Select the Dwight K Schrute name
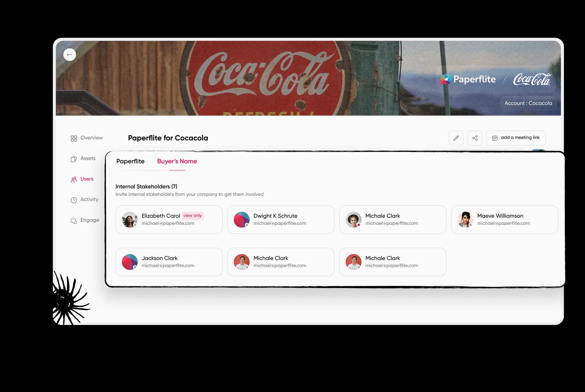 275,216
